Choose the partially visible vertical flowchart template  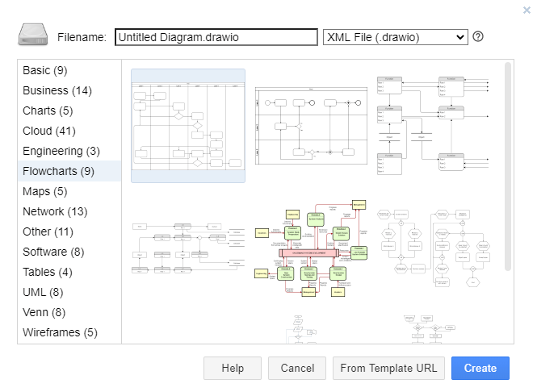pos(301,329)
